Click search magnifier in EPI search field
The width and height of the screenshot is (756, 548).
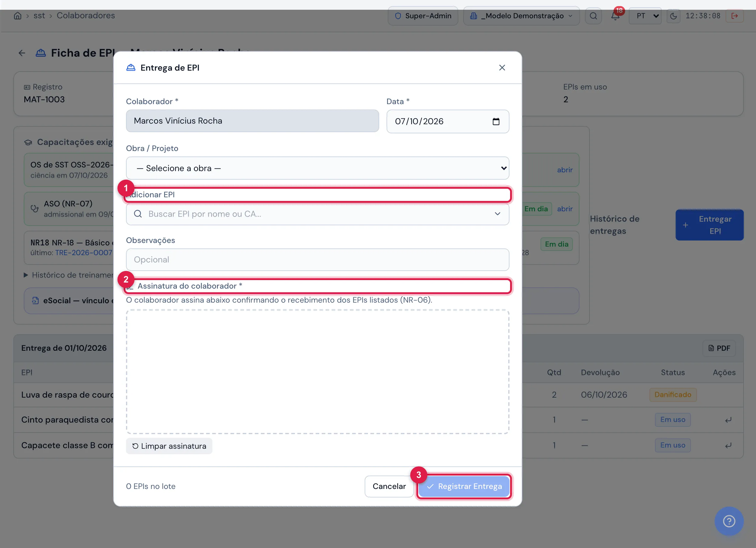coord(138,214)
